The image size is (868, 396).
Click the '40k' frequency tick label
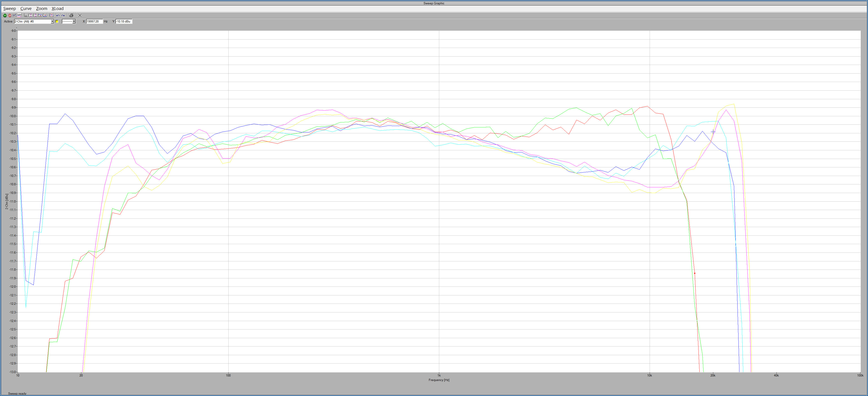(776, 375)
